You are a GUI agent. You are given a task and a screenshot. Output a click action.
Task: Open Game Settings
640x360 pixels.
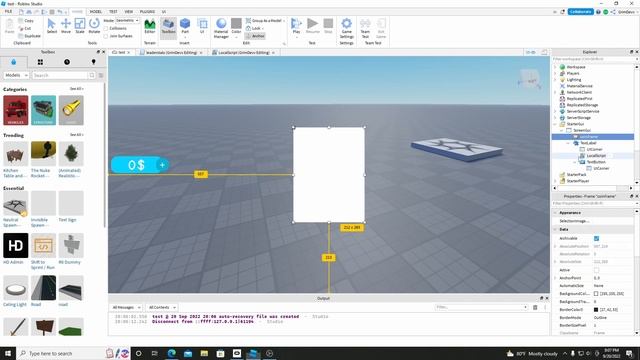347,28
